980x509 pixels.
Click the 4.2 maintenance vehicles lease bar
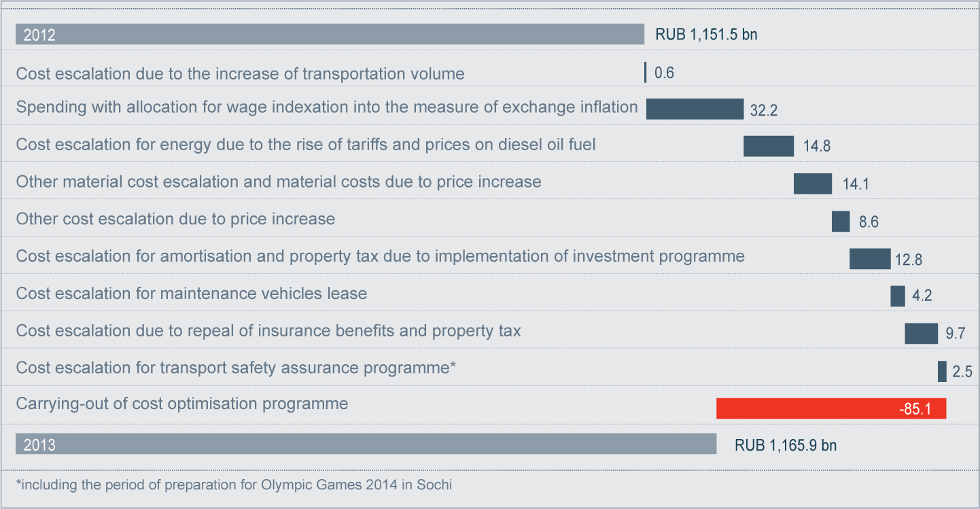click(898, 296)
